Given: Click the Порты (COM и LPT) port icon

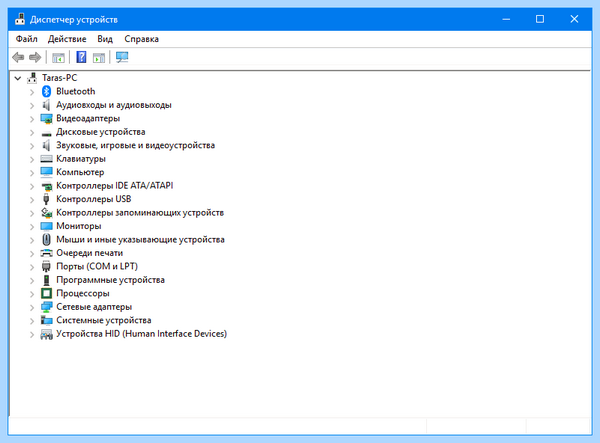Looking at the screenshot, I should coord(46,266).
